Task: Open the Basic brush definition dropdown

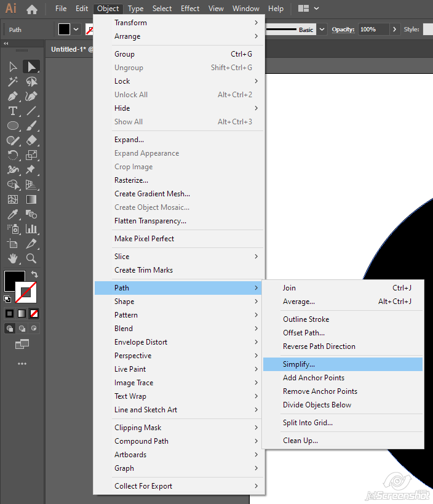Action: coord(322,30)
